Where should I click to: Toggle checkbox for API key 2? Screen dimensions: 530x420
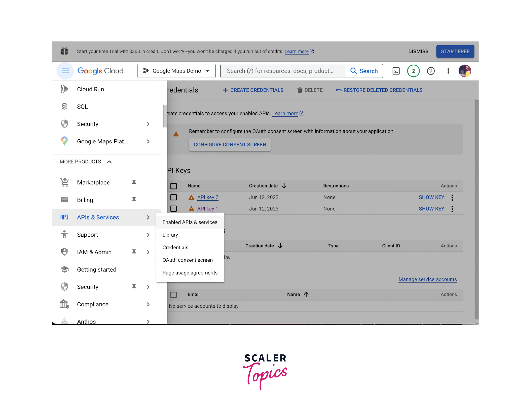174,198
